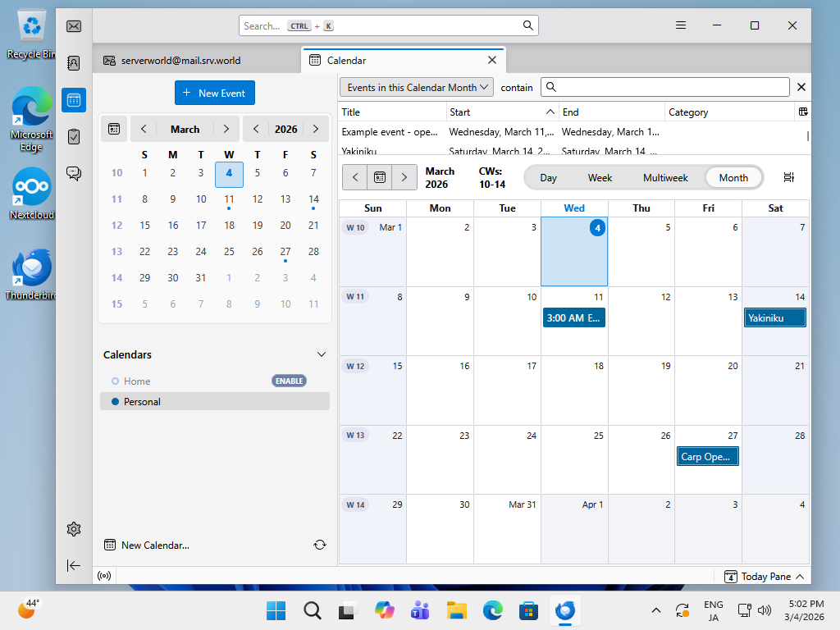Close the event search filter pane
Viewport: 840px width, 630px height.
tap(801, 87)
